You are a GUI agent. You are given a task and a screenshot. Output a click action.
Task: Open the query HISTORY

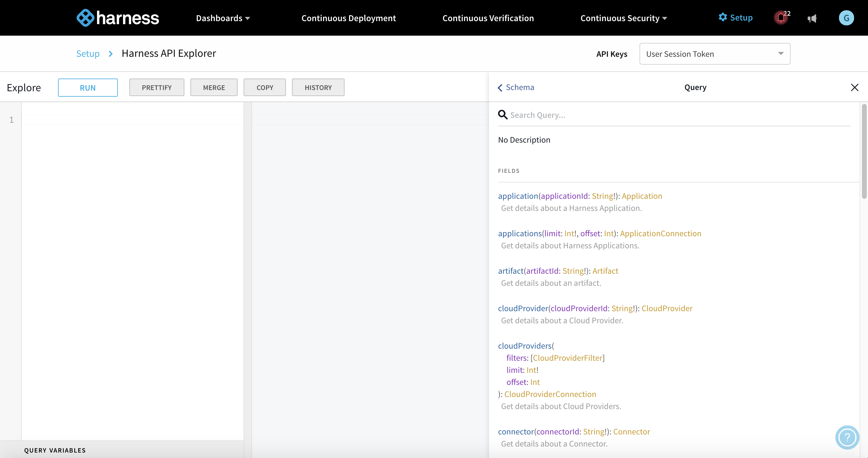pyautogui.click(x=318, y=88)
